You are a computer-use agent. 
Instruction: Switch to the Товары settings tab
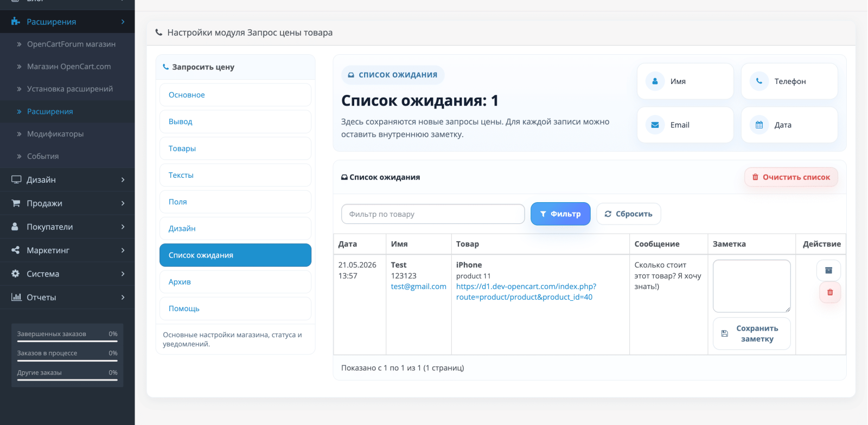coord(235,148)
